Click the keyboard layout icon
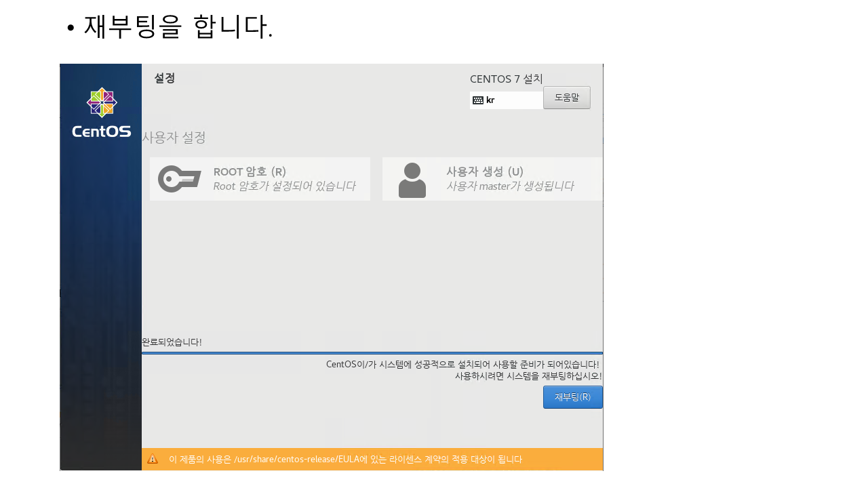Viewport: 868px width, 488px height. coord(478,100)
